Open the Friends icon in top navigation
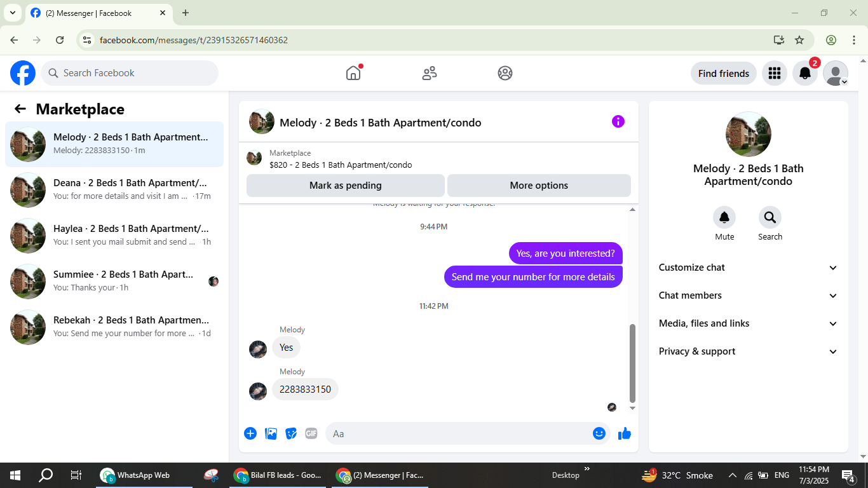 tap(430, 73)
